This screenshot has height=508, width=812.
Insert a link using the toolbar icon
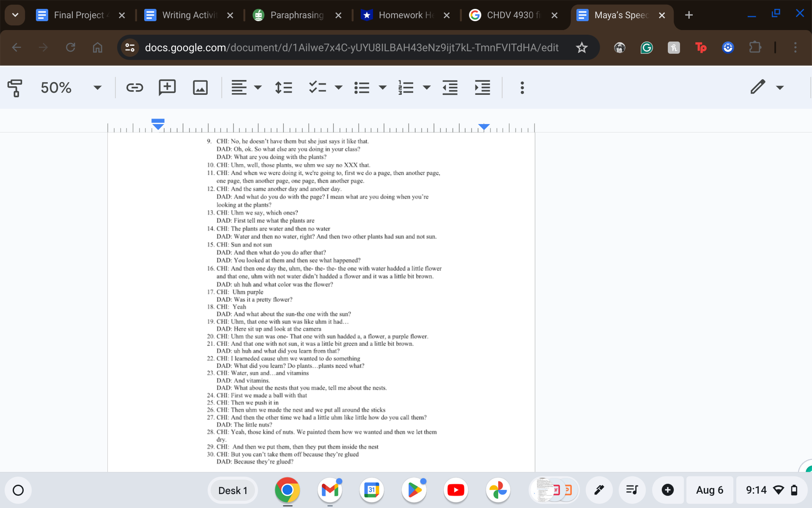134,88
